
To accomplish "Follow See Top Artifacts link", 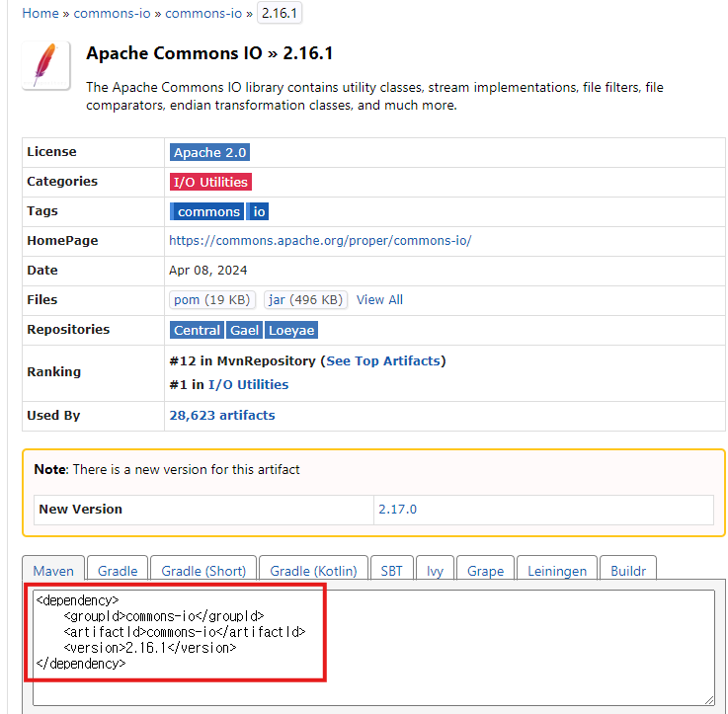I will (383, 361).
